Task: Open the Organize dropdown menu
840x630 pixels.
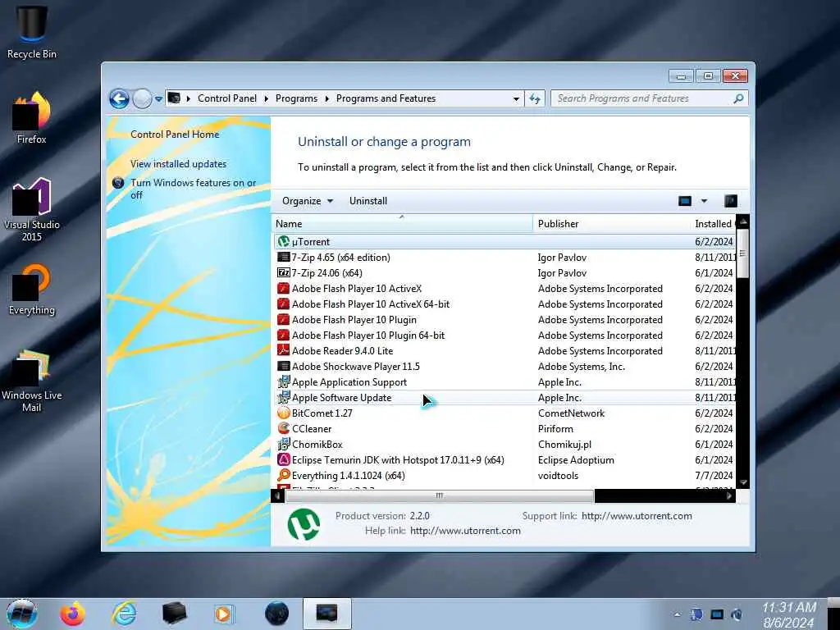Action: pos(308,201)
